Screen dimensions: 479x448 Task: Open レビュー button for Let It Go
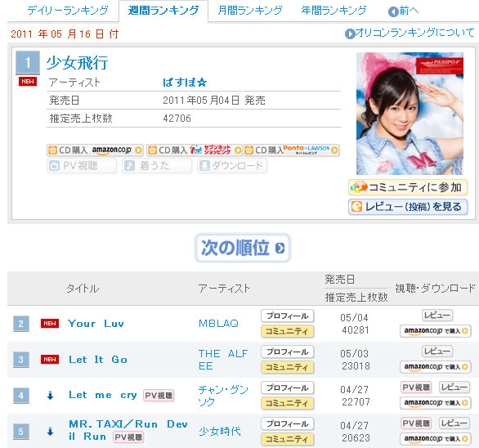tap(437, 352)
